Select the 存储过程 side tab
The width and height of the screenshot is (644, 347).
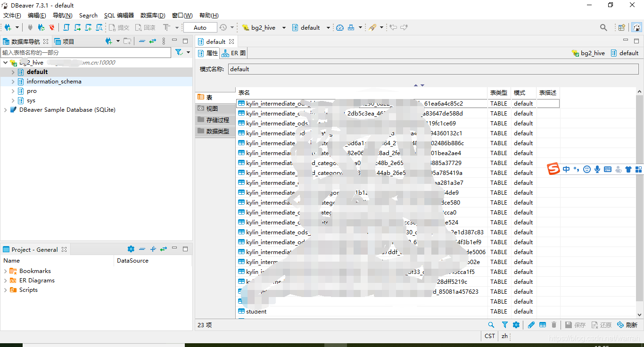pos(215,120)
